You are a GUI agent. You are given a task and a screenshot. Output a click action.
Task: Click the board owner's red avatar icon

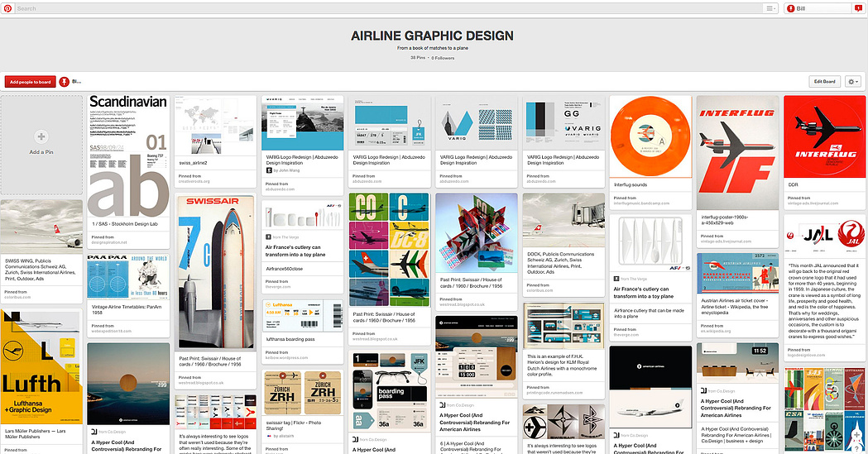65,82
